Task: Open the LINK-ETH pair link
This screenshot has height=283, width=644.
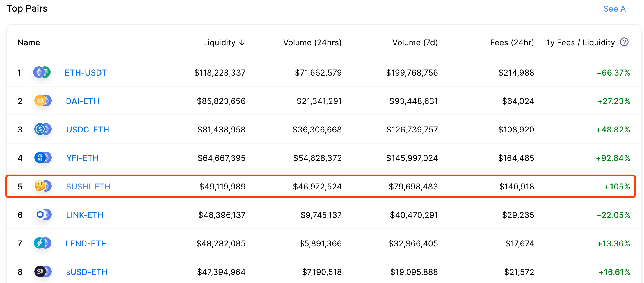Action: click(x=85, y=215)
